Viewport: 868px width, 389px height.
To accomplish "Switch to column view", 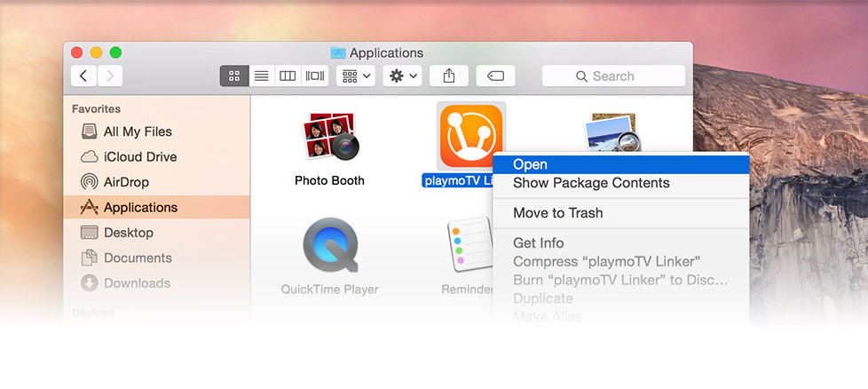I will click(288, 75).
